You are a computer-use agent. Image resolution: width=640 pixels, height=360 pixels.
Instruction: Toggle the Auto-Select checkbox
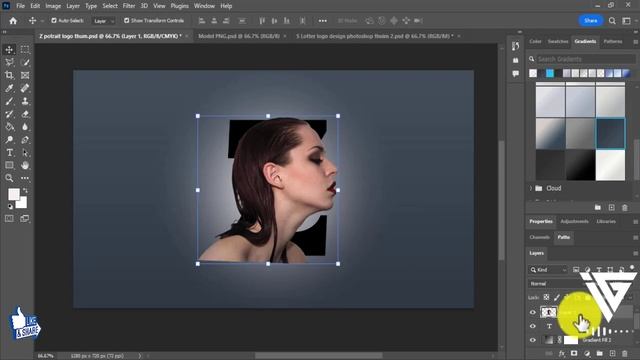[x=54, y=20]
